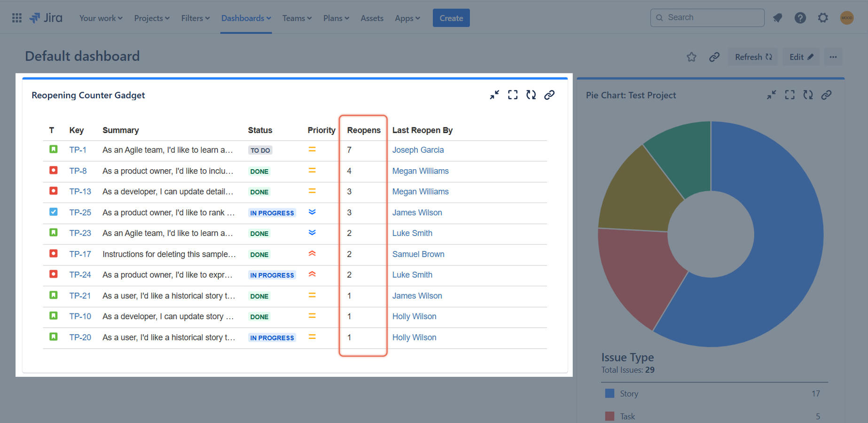The width and height of the screenshot is (868, 423).
Task: Open Joseph Garcia's profile link
Action: 418,150
